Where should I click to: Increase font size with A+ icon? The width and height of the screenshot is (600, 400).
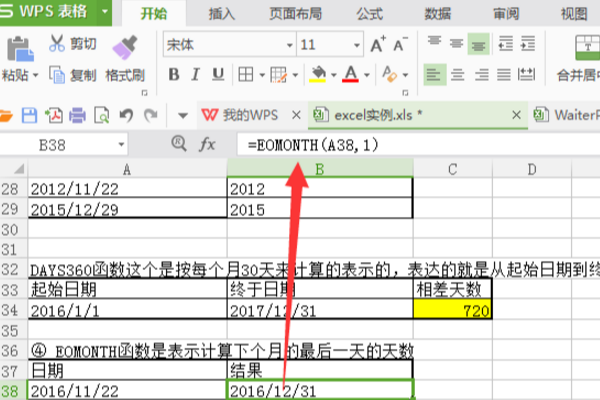point(378,44)
